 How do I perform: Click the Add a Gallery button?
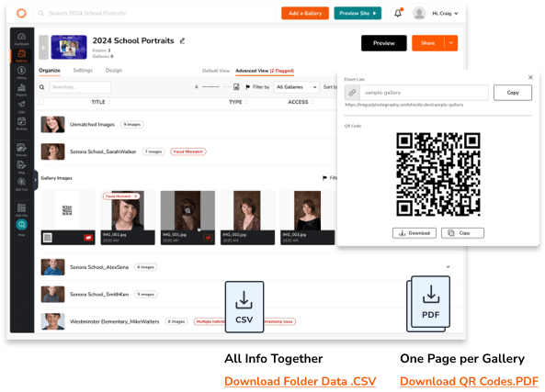click(305, 13)
